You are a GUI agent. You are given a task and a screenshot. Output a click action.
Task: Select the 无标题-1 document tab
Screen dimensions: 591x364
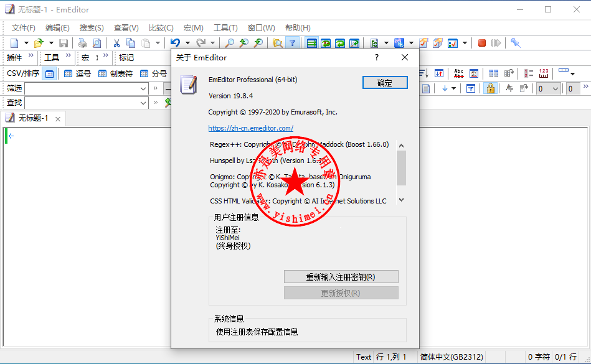pyautogui.click(x=33, y=118)
